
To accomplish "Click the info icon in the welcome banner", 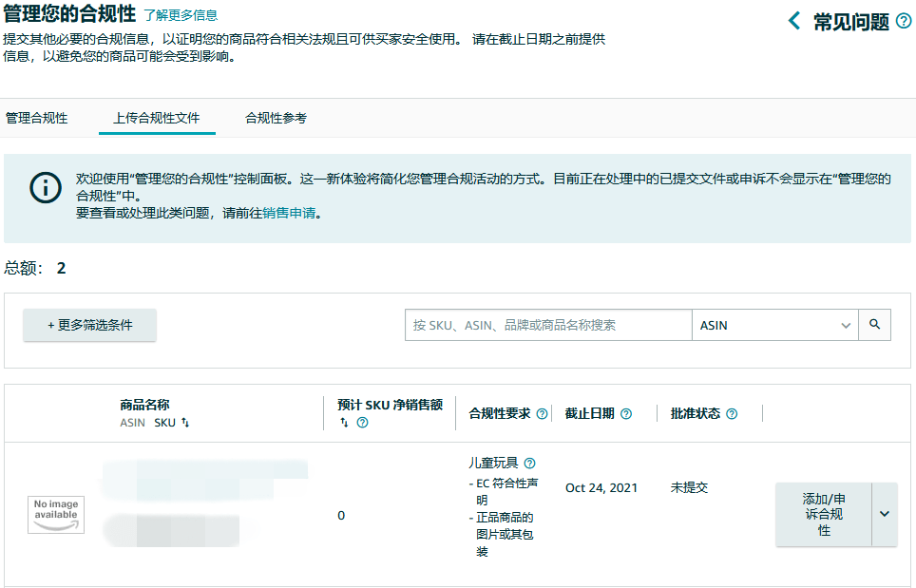I will coord(45,187).
